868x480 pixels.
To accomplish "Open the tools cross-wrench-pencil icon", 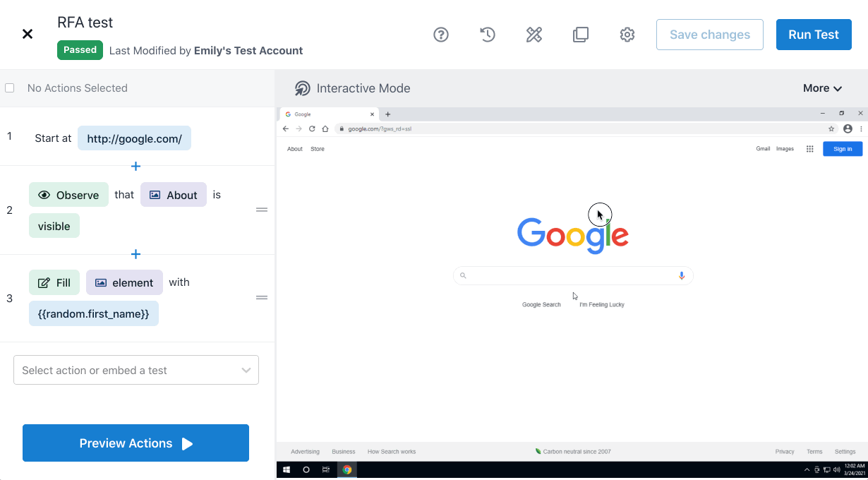I will [x=534, y=35].
